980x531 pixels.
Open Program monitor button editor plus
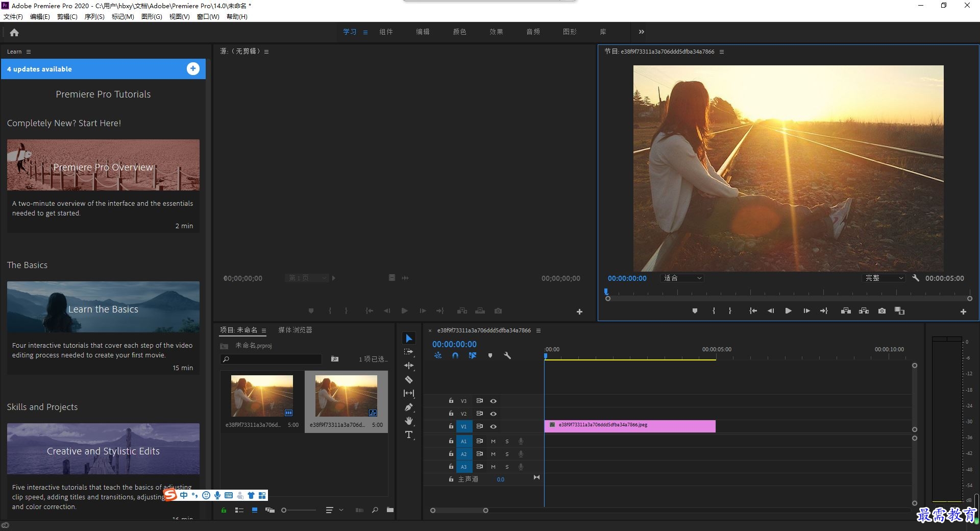click(963, 311)
